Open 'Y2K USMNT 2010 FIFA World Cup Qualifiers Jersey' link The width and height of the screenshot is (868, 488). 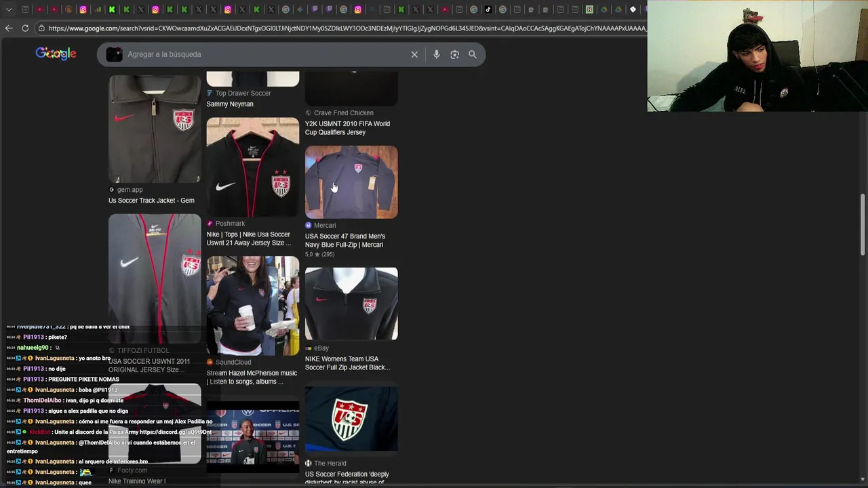tap(347, 128)
